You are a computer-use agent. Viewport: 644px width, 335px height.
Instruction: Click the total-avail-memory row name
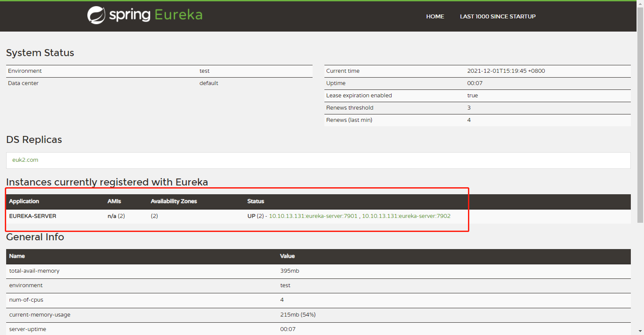34,271
